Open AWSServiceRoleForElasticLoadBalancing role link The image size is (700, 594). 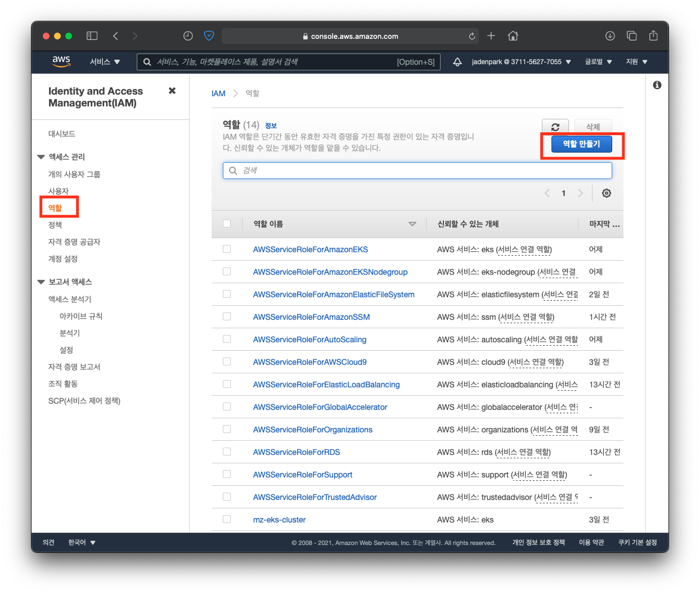(326, 385)
